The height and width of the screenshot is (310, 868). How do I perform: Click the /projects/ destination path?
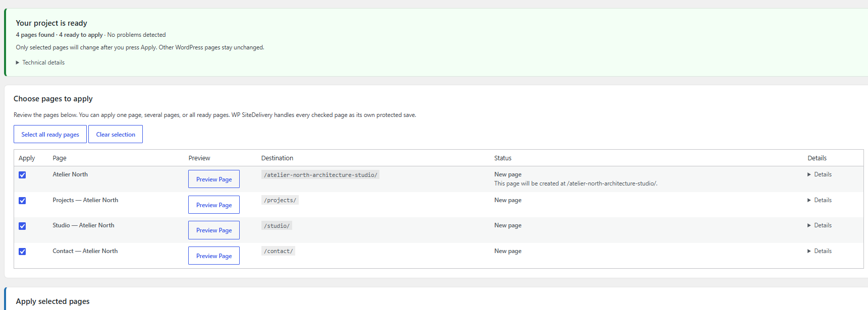pos(280,200)
